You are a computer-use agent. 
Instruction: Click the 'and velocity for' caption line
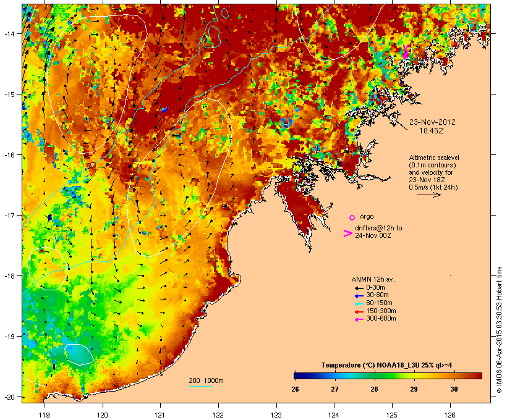point(431,172)
